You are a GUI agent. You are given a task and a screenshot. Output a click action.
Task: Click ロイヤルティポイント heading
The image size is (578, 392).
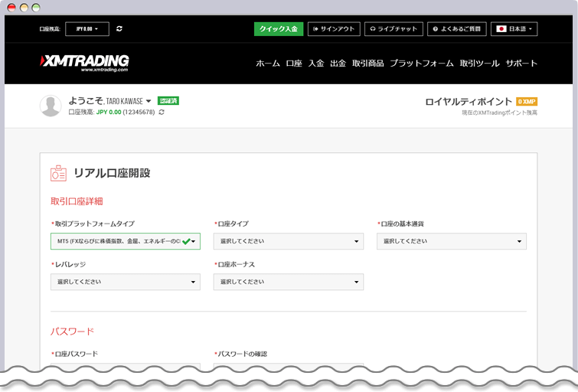pyautogui.click(x=469, y=101)
